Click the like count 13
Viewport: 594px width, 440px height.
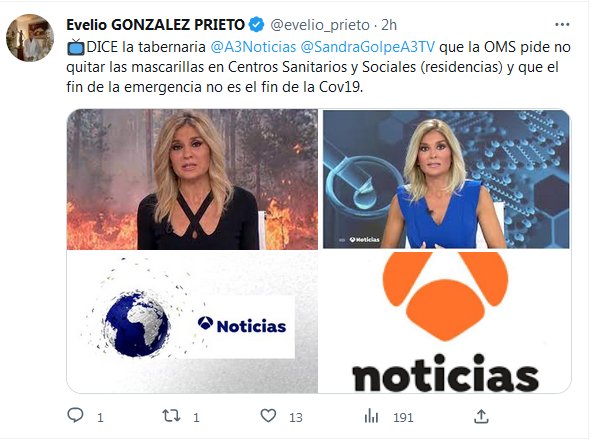point(295,418)
